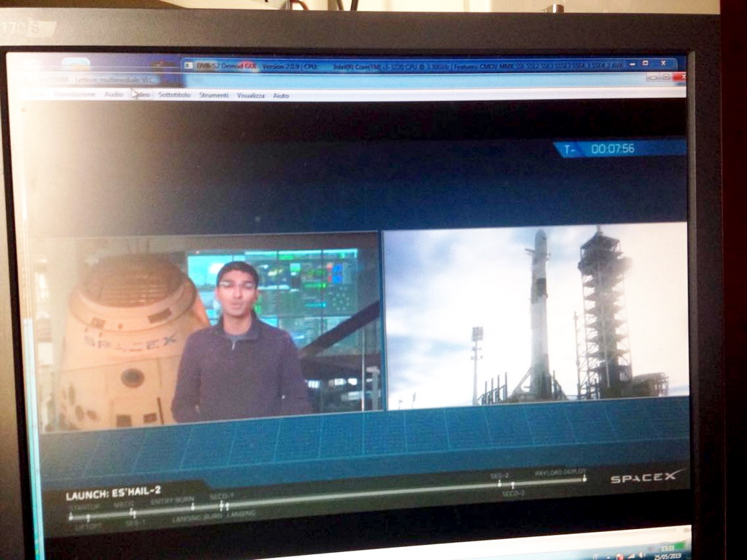Click the "LAUNCH: ES'HAIL-2" caption
The width and height of the screenshot is (747, 560).
click(x=113, y=493)
